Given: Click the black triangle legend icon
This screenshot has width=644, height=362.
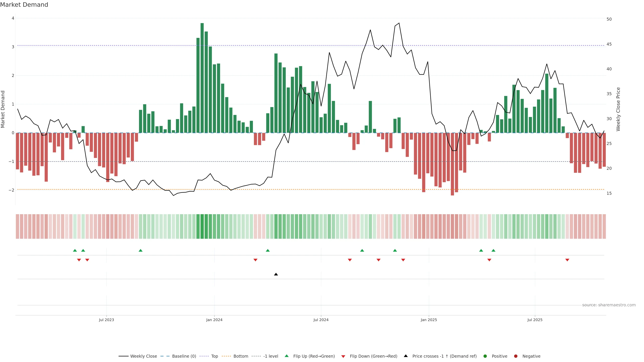Looking at the screenshot, I should 406,356.
